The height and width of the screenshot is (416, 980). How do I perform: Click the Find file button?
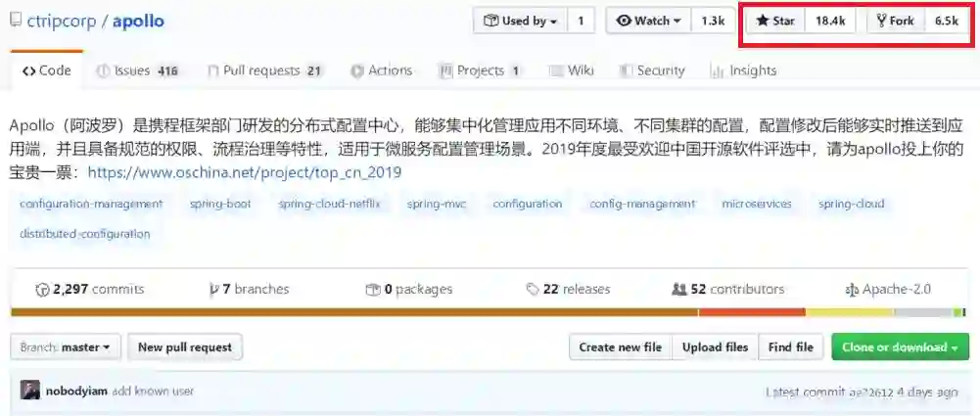pyautogui.click(x=791, y=347)
